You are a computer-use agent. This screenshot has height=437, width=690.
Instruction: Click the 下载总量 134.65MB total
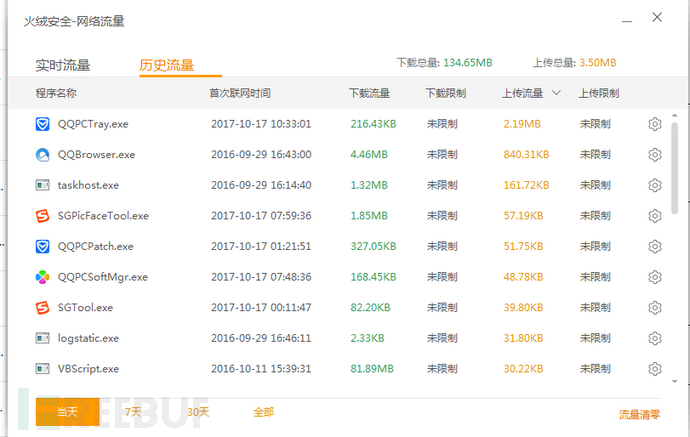tap(444, 63)
